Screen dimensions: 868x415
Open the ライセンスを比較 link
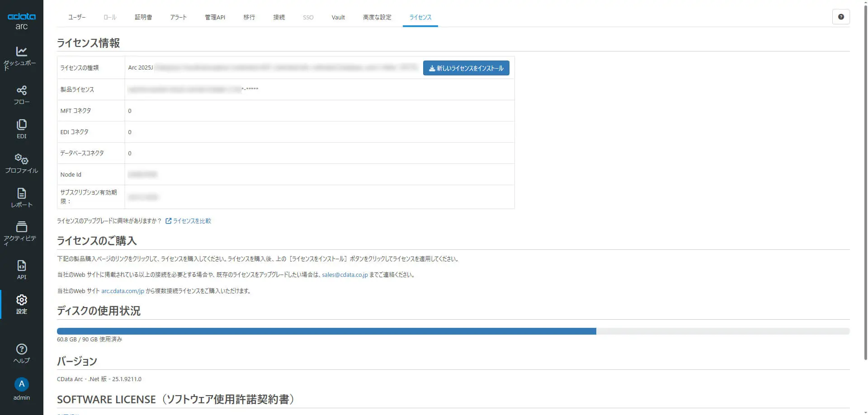[x=189, y=221]
